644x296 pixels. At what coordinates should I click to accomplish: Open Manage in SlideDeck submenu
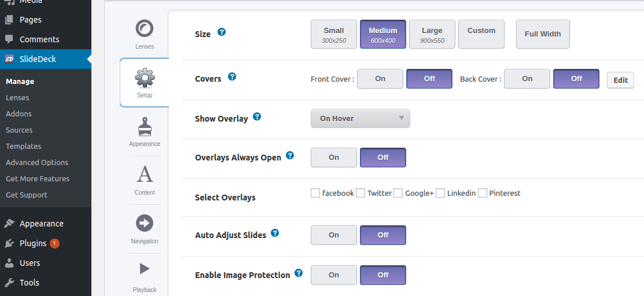pos(20,82)
